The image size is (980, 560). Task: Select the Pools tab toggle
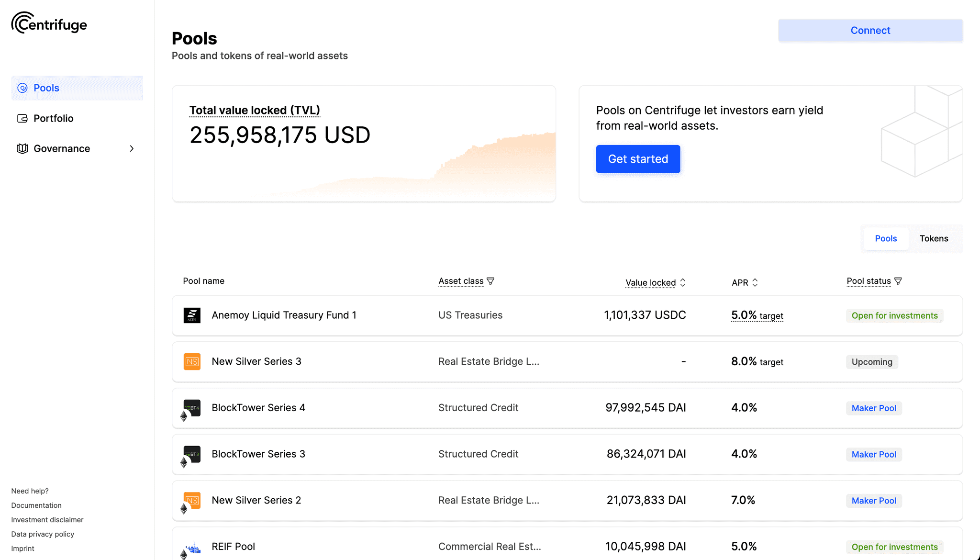pos(886,238)
